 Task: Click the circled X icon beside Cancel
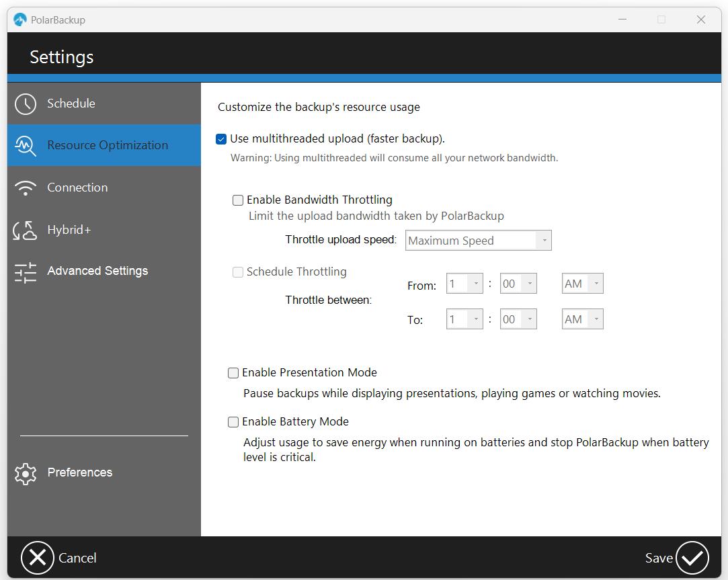(x=38, y=557)
